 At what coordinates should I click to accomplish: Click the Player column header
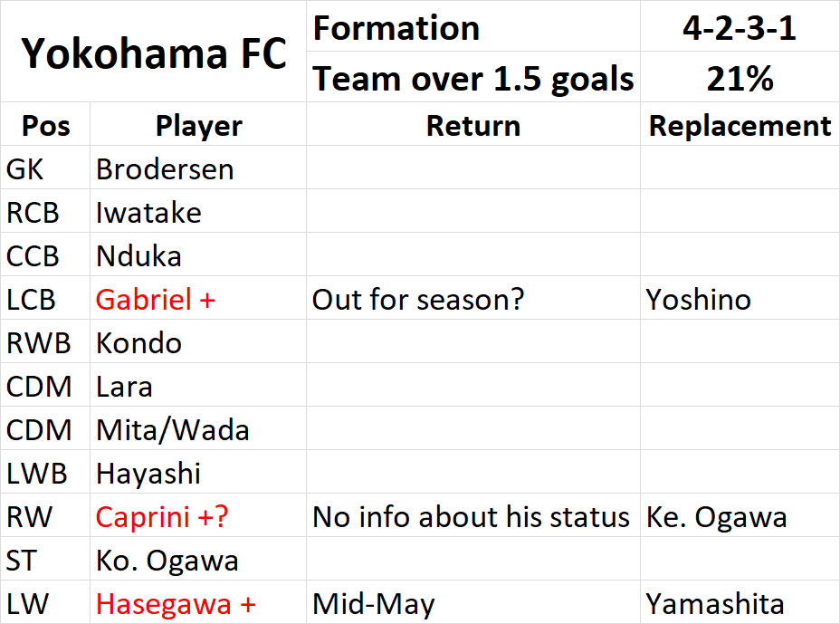(198, 124)
